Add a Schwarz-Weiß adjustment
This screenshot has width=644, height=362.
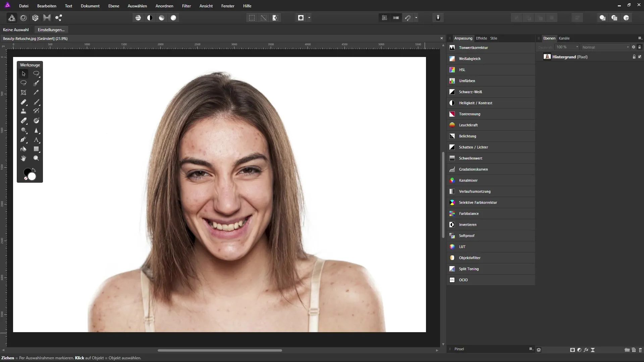coord(491,92)
